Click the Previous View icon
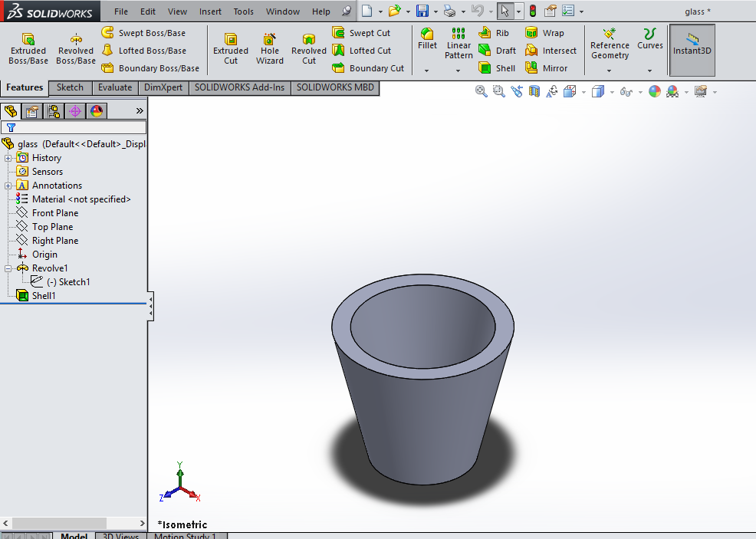756x539 pixels. click(516, 91)
